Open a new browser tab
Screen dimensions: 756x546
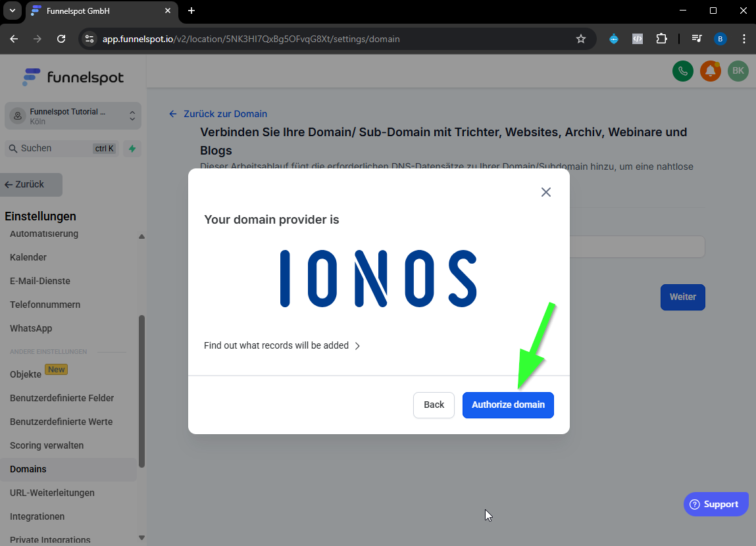[x=191, y=11]
